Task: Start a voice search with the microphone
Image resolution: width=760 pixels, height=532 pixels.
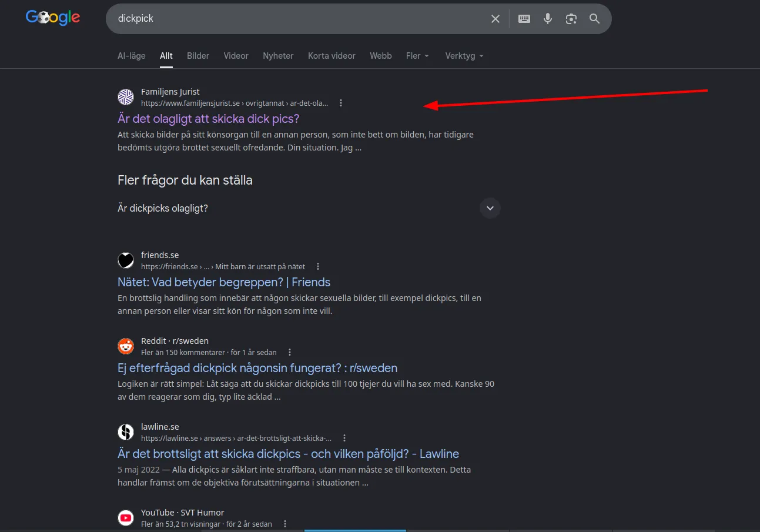Action: tap(548, 19)
